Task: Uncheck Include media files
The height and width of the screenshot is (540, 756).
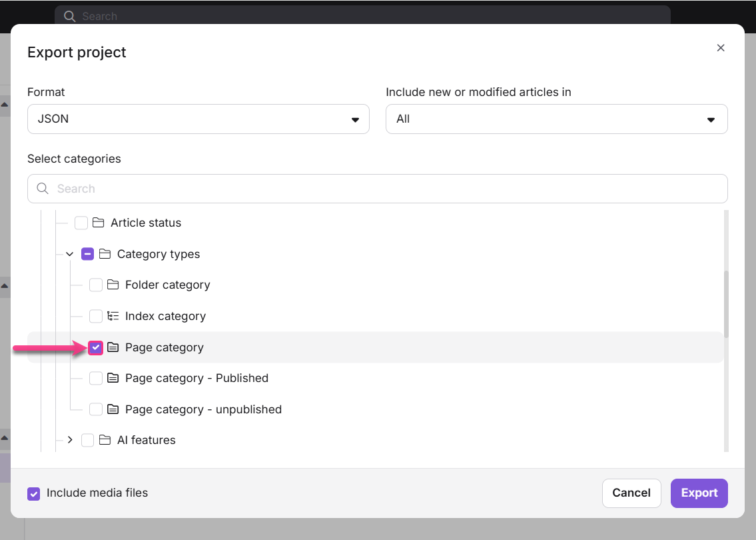Action: (x=34, y=494)
